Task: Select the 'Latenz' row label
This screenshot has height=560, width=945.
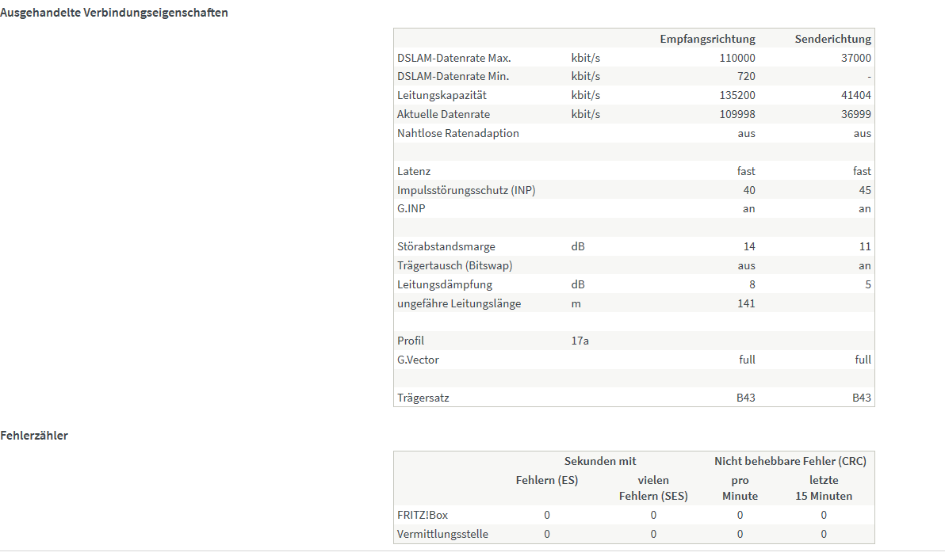Action: 414,171
